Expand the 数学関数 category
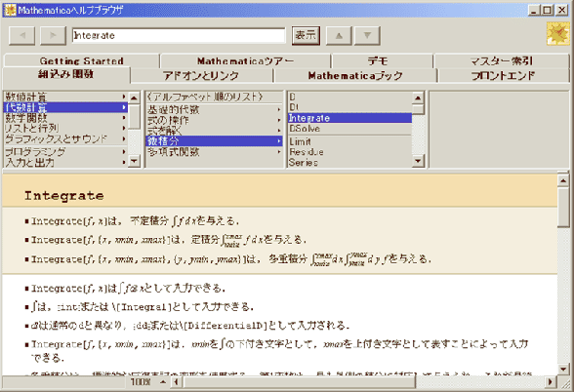Viewport: 574px width, 392px height. [65, 118]
